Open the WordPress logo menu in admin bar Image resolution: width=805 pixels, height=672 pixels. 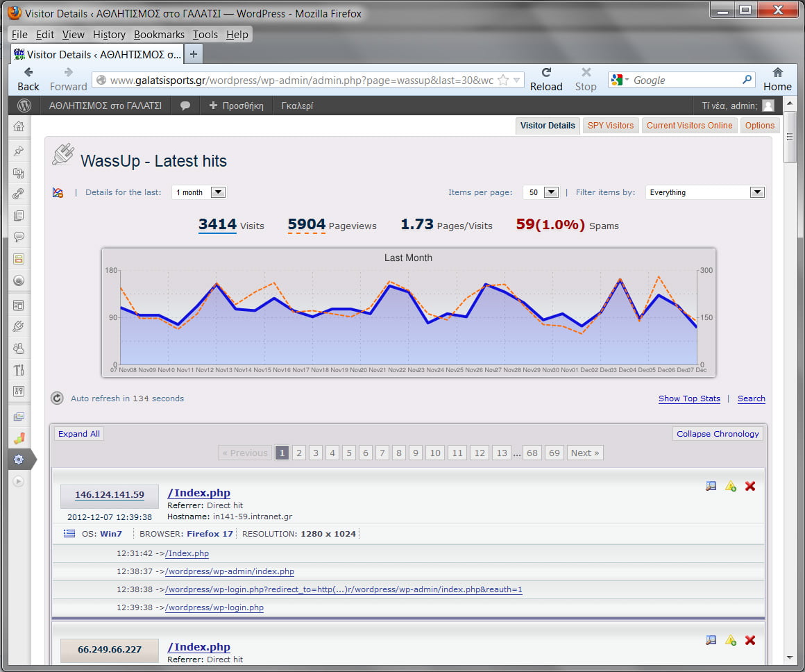(x=24, y=106)
